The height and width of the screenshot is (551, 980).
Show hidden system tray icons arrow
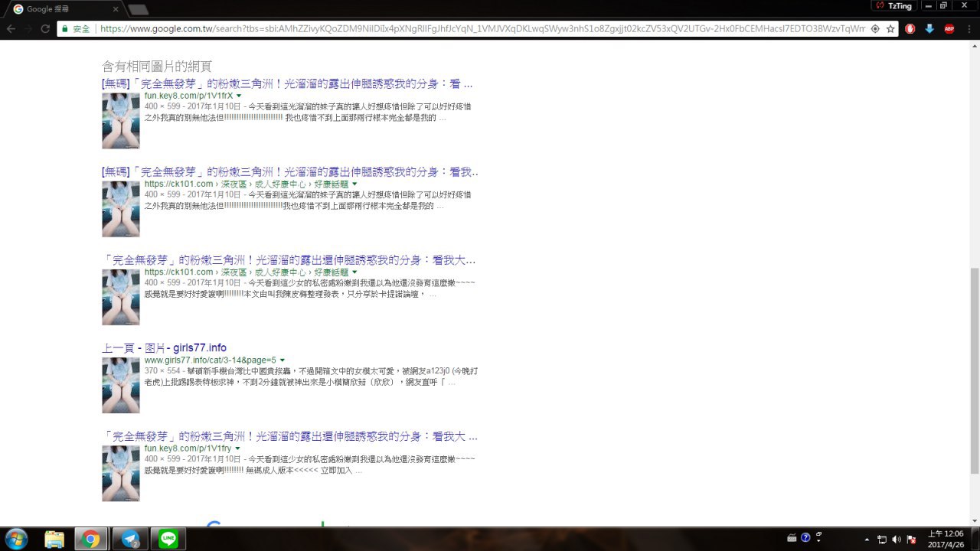pyautogui.click(x=867, y=540)
